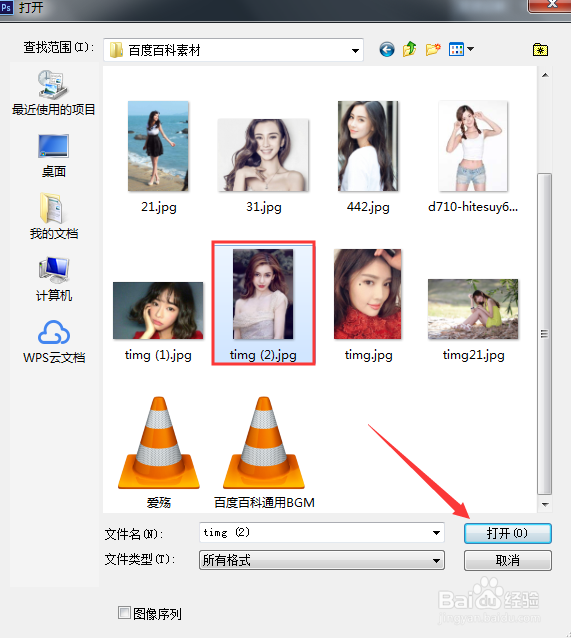Select the 31.jpg thumbnail
Image resolution: width=571 pixels, height=638 pixels.
(x=263, y=155)
